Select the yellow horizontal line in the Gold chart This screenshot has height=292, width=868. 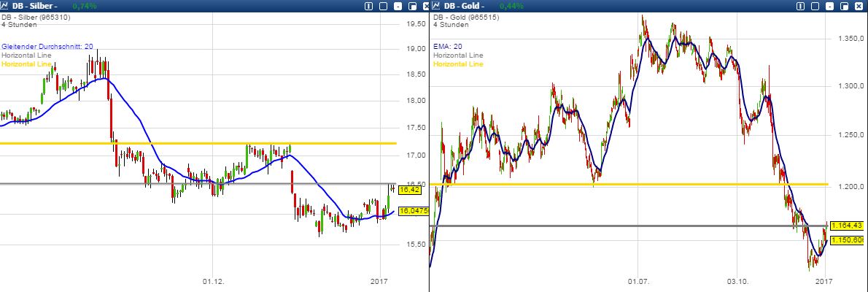pyautogui.click(x=629, y=184)
